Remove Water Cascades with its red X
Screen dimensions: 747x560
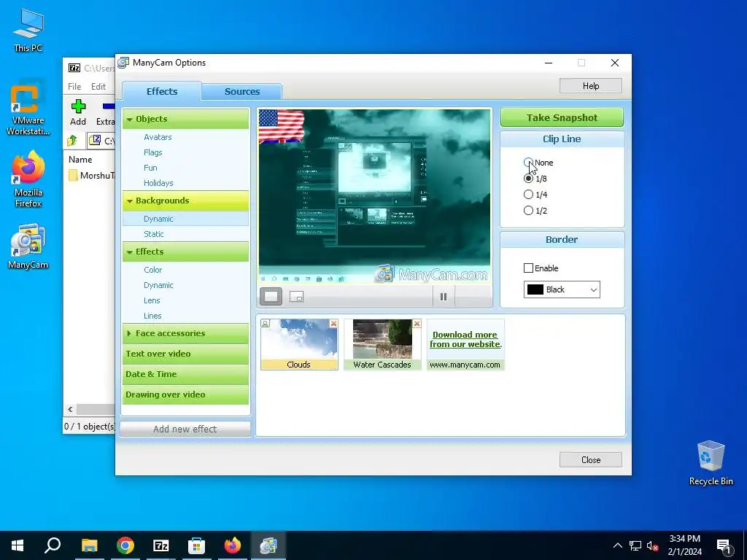pyautogui.click(x=417, y=323)
